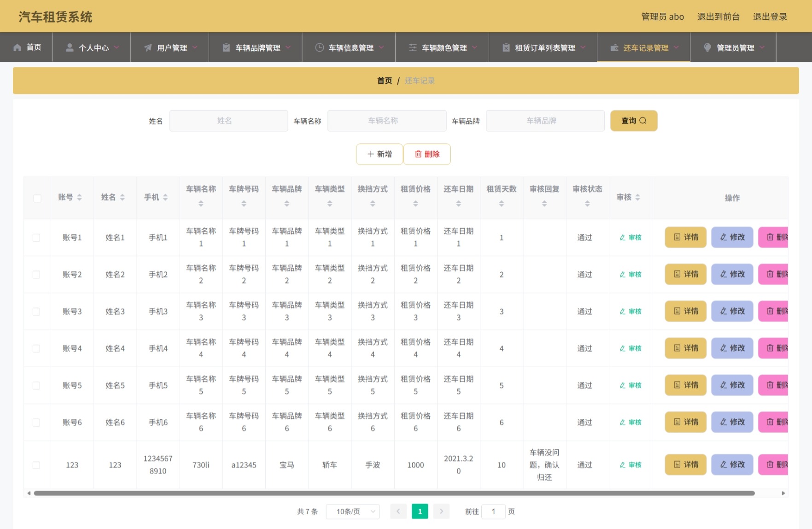Click the 首页 breadcrumb link
Image resolution: width=812 pixels, height=529 pixels.
tap(385, 81)
